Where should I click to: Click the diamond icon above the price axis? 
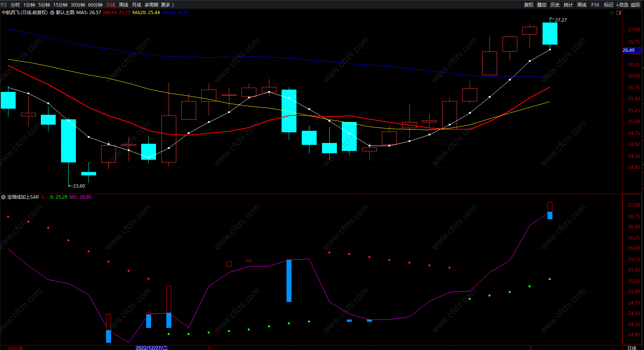(x=612, y=13)
